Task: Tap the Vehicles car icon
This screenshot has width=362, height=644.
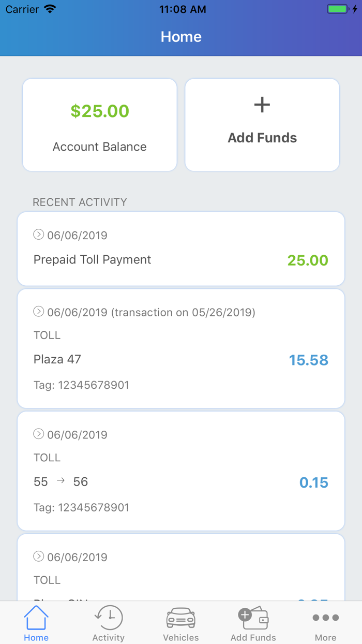Action: pyautogui.click(x=180, y=617)
